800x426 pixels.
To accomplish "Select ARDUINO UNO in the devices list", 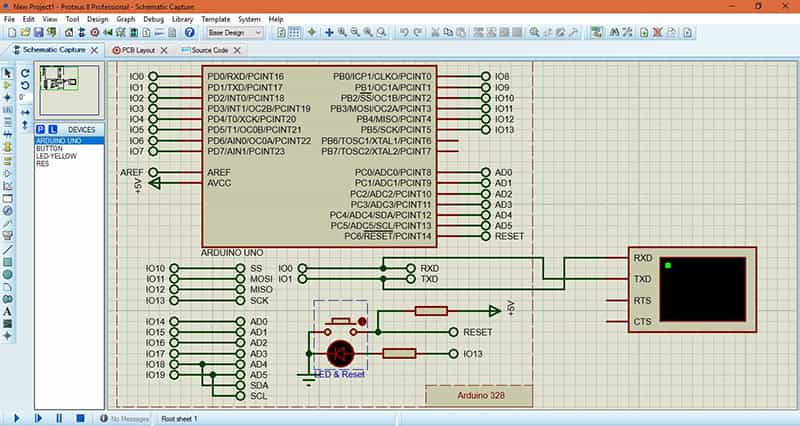I will click(69, 140).
